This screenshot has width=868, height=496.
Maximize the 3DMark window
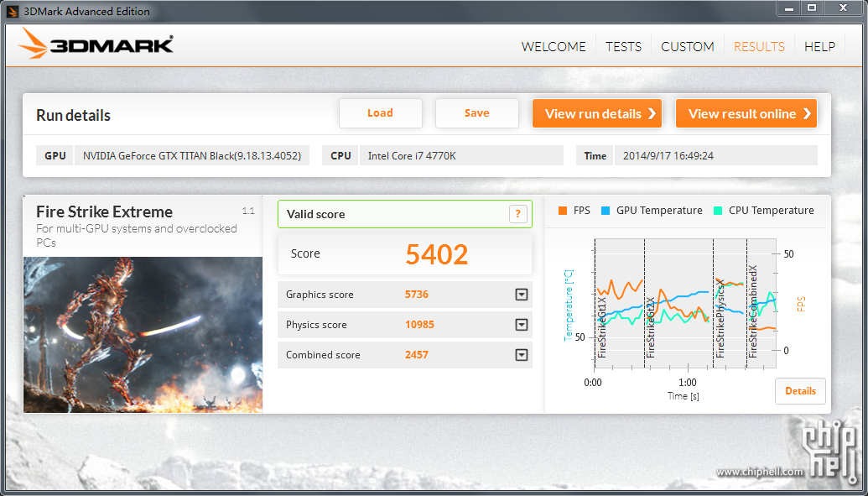[x=812, y=8]
